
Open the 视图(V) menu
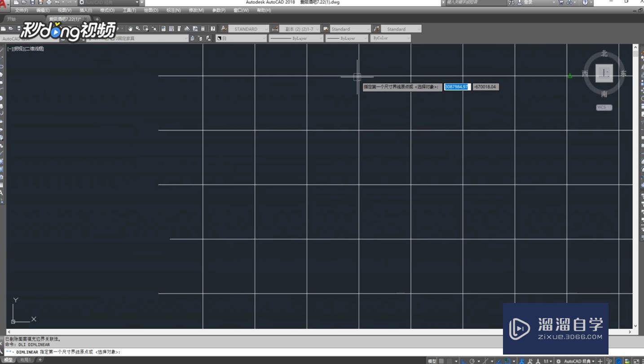[65, 10]
